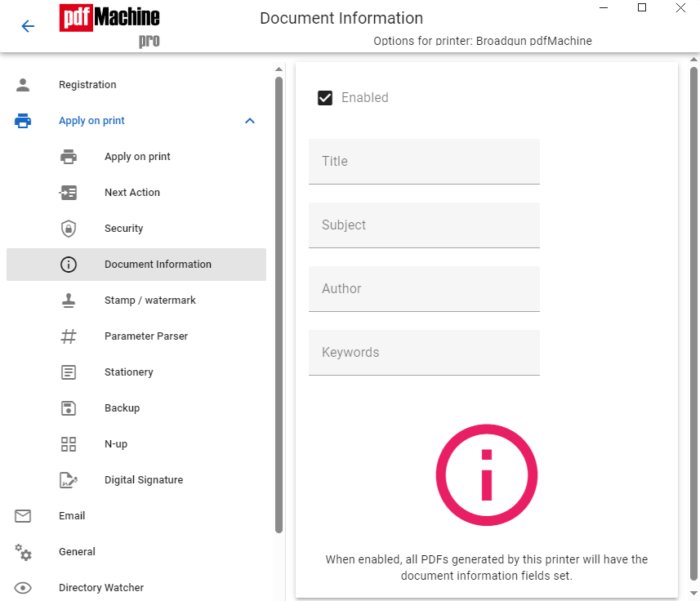Click the Stationery page icon
The width and height of the screenshot is (700, 601).
coord(69,372)
